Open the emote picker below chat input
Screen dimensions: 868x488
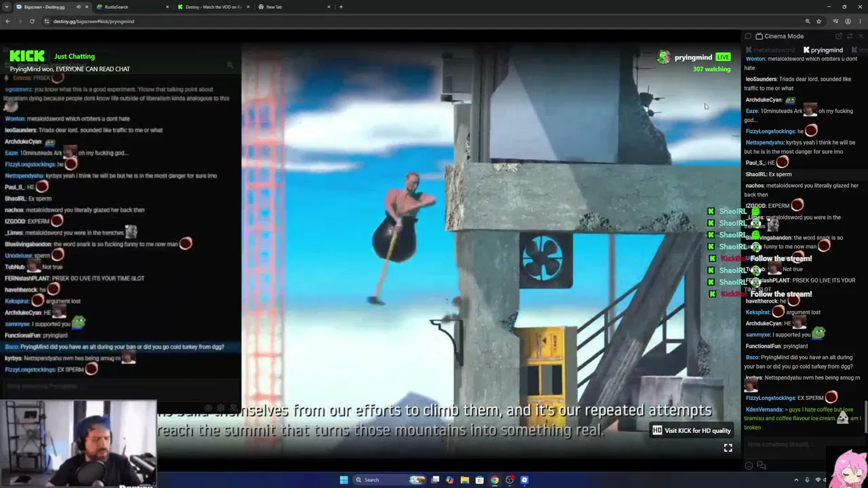[x=749, y=466]
